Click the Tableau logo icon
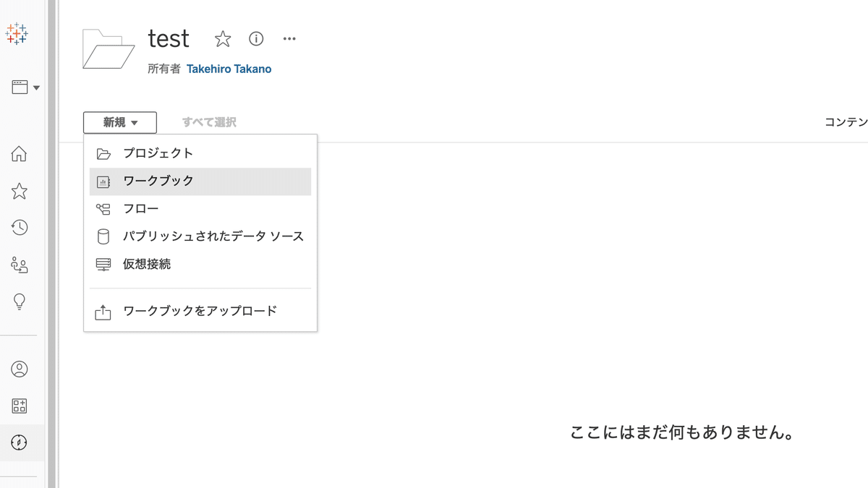868x488 pixels. pyautogui.click(x=17, y=33)
